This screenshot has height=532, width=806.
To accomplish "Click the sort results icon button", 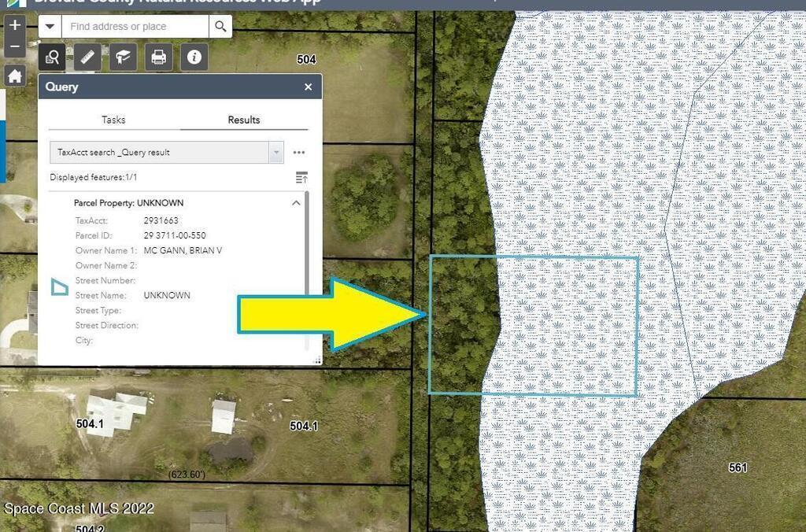I will tap(301, 178).
